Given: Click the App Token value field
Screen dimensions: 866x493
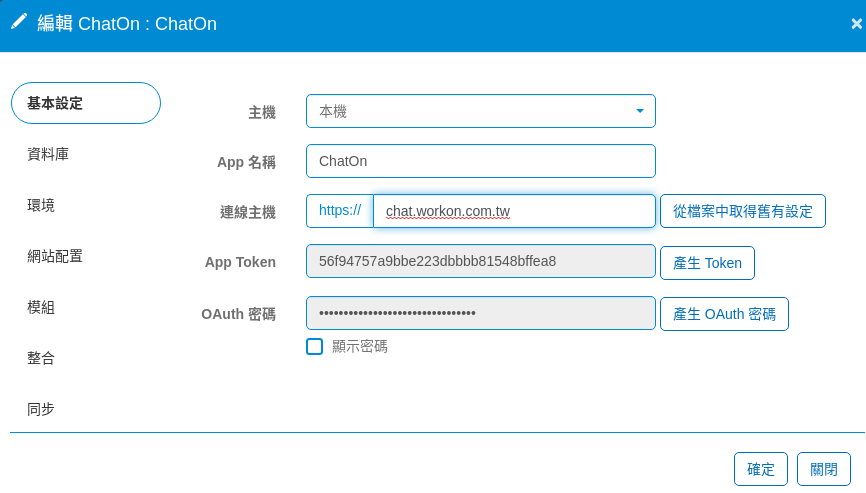Looking at the screenshot, I should (x=480, y=261).
